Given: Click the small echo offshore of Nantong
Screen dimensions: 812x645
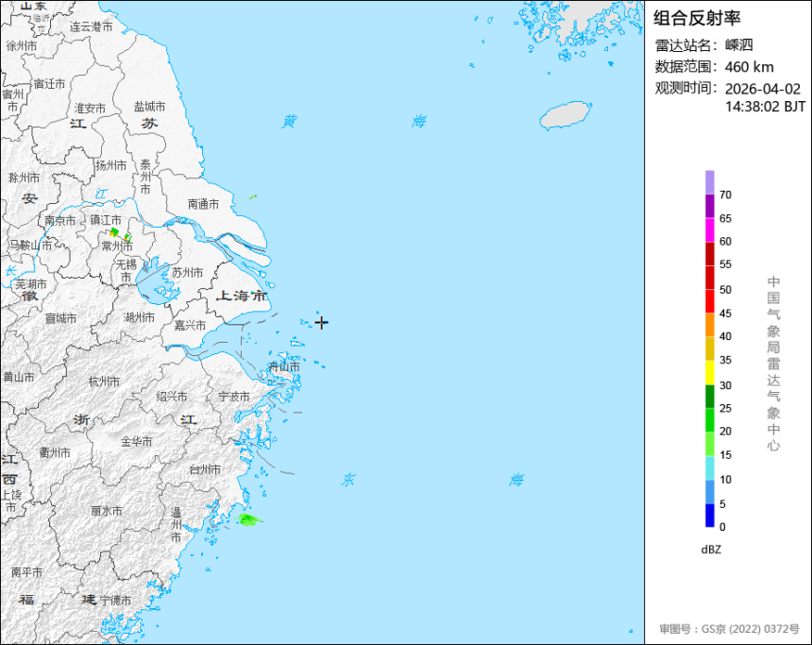Looking at the screenshot, I should pyautogui.click(x=253, y=196).
